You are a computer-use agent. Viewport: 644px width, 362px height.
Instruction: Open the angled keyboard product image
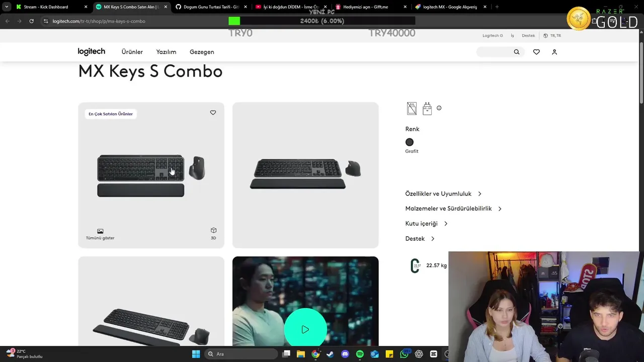coord(151,302)
